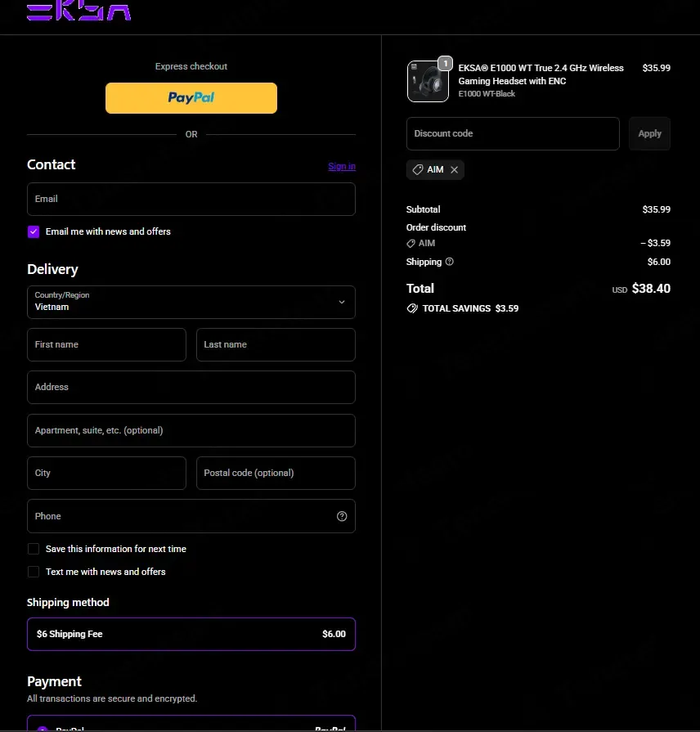Click the Postal code field
700x732 pixels.
coord(276,474)
